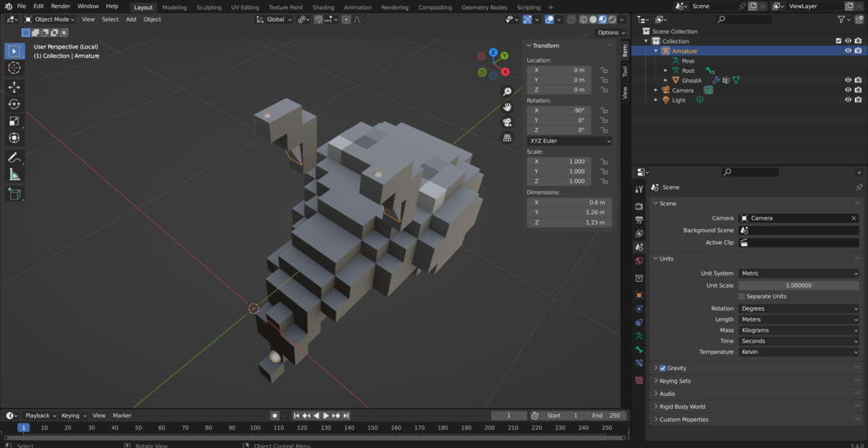Click the Unit Scale slider
The width and height of the screenshot is (868, 448).
coord(799,285)
